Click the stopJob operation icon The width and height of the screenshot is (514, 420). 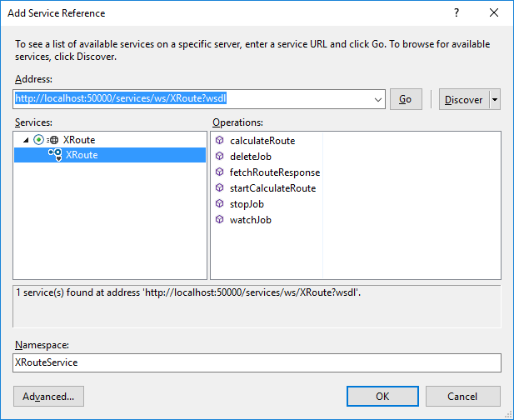pos(219,204)
